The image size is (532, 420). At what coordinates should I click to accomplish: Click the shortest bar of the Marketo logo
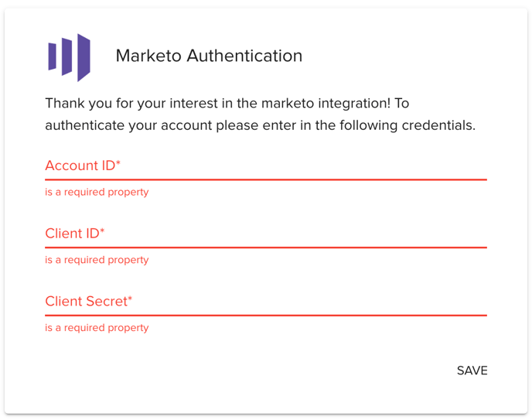(53, 56)
